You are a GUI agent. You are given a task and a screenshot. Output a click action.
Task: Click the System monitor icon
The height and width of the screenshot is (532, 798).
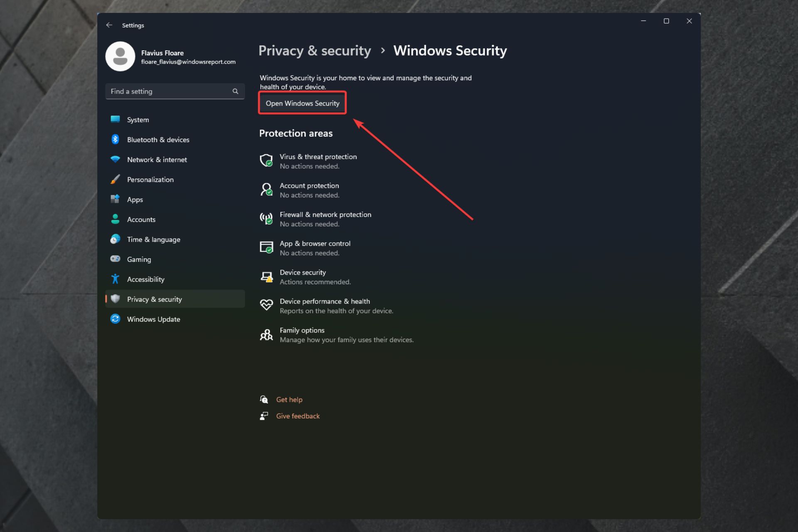pos(115,119)
